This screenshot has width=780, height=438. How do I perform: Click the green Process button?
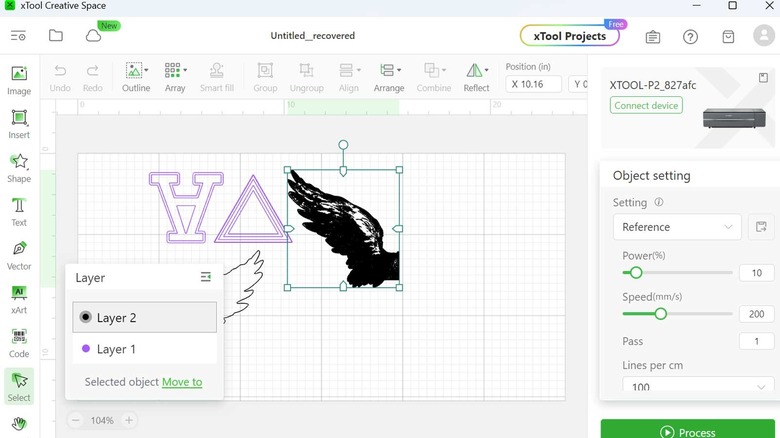(687, 429)
